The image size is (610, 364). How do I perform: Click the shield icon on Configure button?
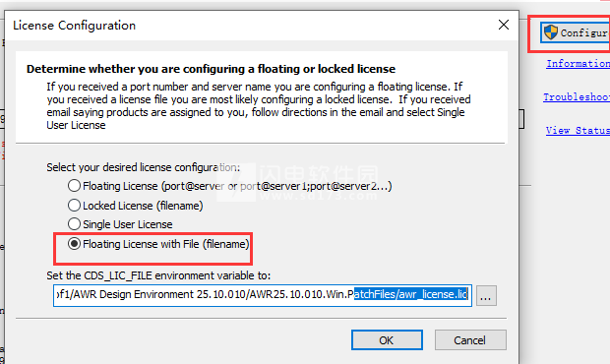click(551, 32)
